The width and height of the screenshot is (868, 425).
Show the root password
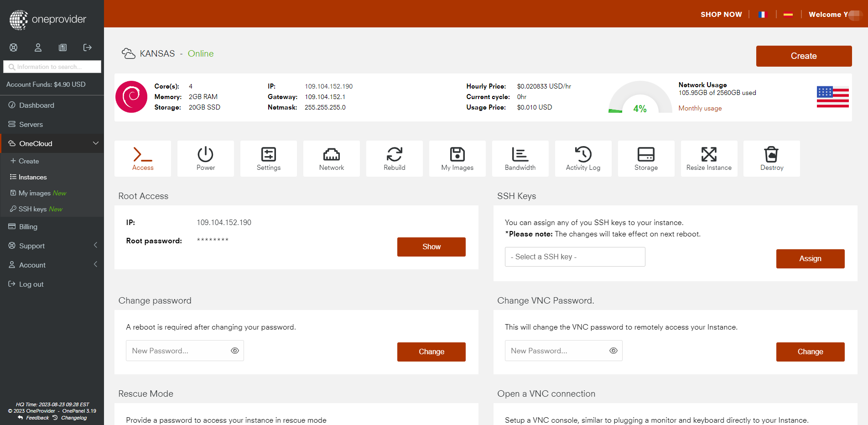click(x=431, y=247)
